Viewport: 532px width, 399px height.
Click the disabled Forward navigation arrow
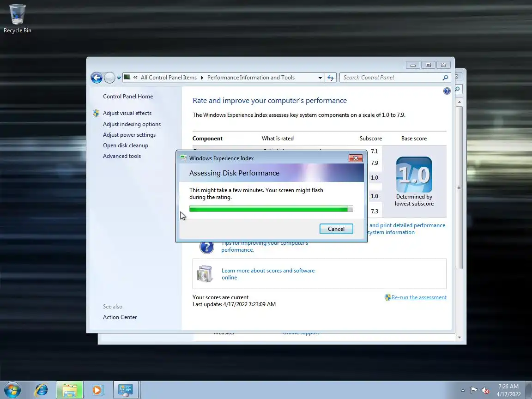point(109,78)
